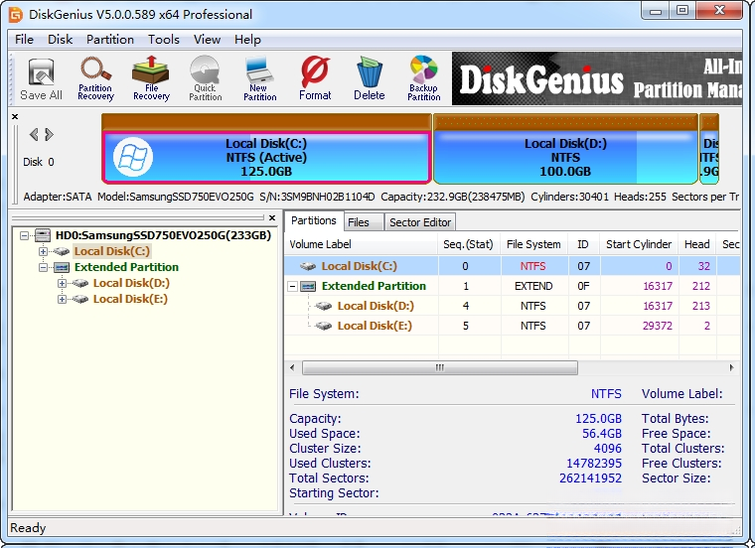This screenshot has height=548, width=755.
Task: Click Local Disk(D:) drive icon in tree
Action: pos(80,283)
